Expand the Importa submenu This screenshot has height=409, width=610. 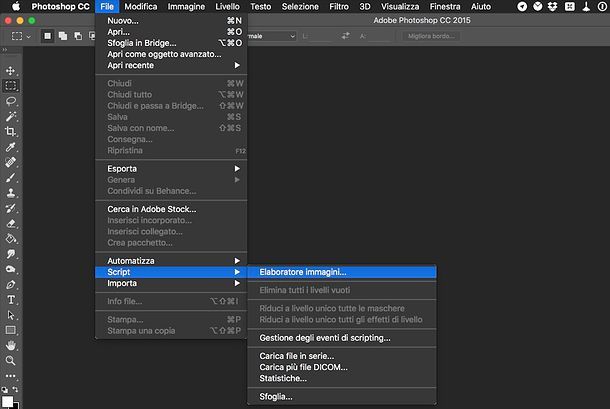coord(171,283)
